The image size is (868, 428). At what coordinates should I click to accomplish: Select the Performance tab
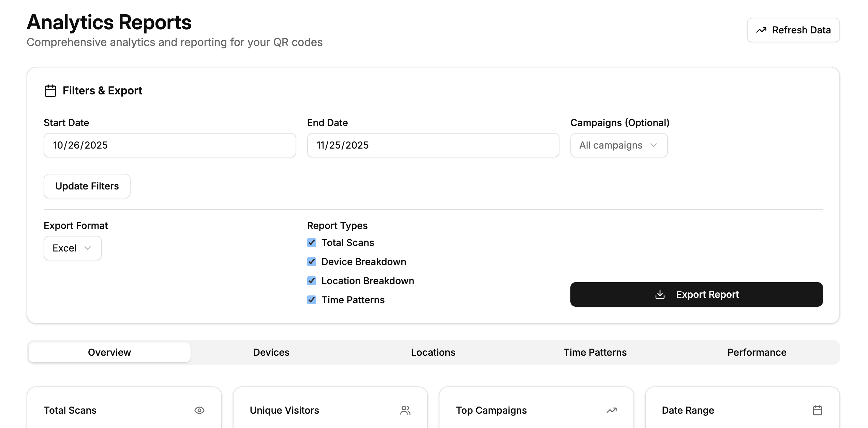pyautogui.click(x=757, y=352)
